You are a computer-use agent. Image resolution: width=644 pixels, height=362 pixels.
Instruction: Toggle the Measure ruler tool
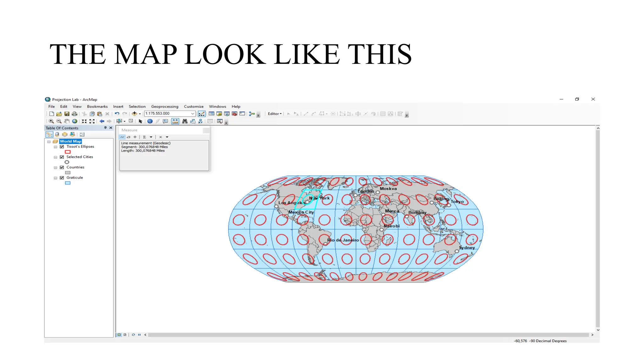(175, 121)
